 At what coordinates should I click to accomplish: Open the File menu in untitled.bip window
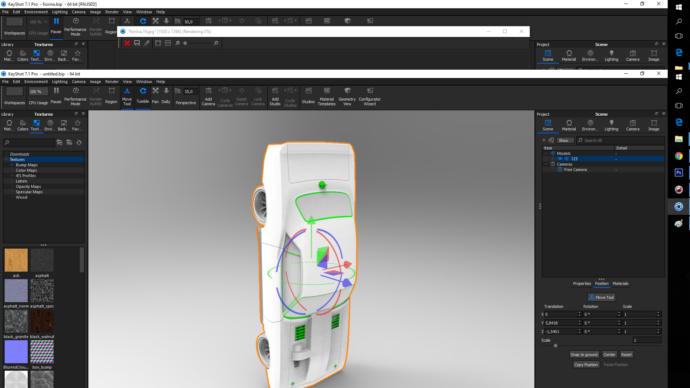[5, 81]
